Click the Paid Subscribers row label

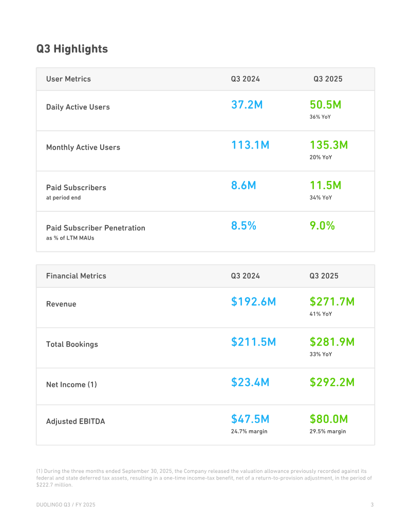click(x=76, y=188)
